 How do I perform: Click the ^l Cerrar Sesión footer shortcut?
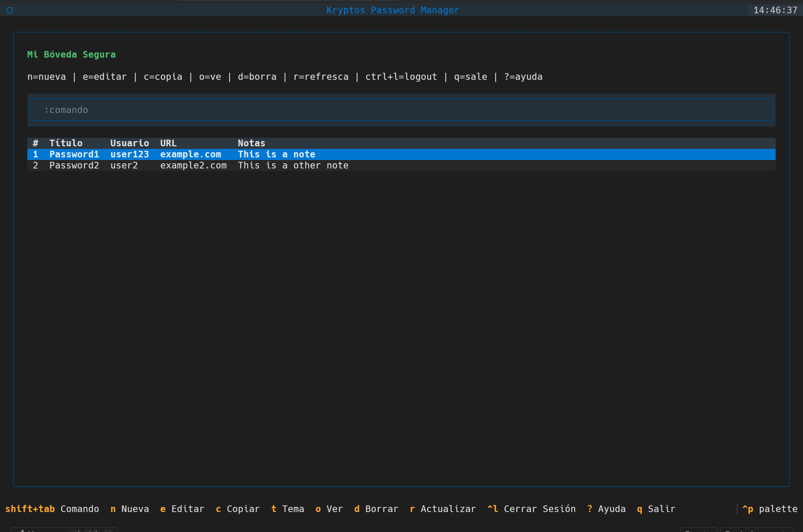point(531,509)
